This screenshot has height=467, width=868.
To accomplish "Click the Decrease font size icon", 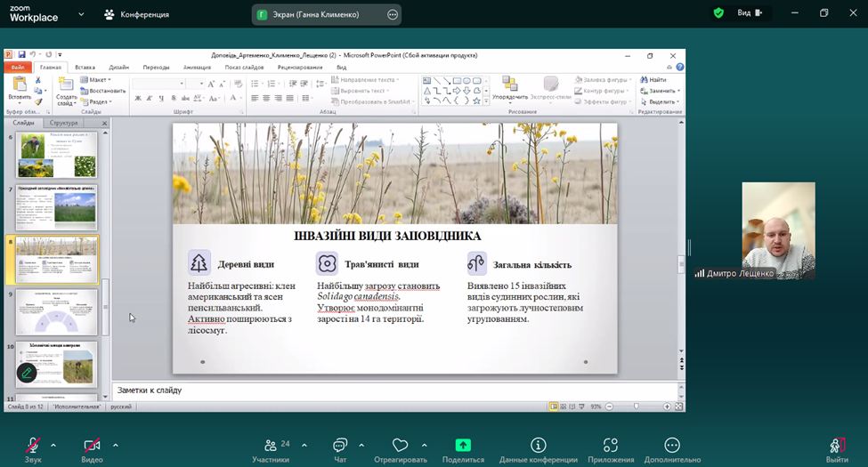I will click(x=222, y=85).
